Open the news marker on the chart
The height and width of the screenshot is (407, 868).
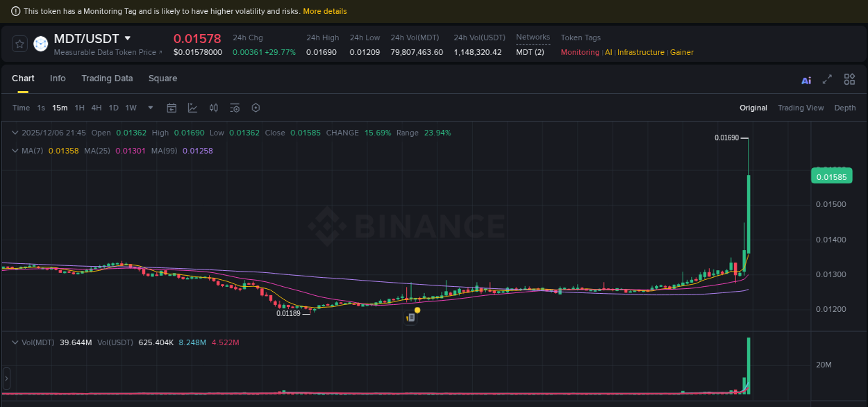[410, 317]
